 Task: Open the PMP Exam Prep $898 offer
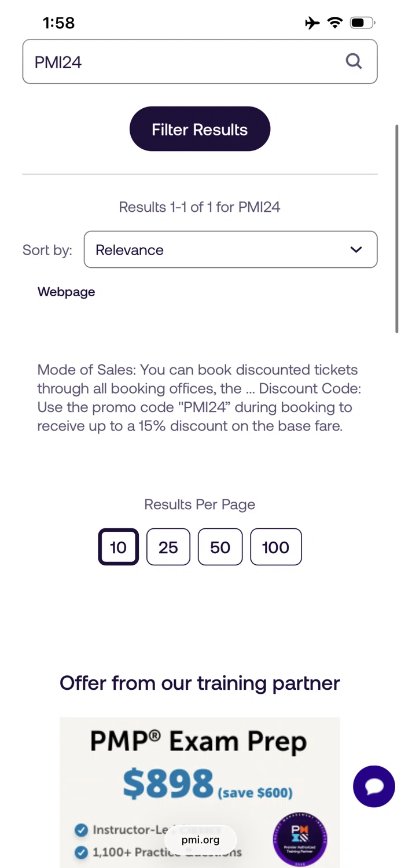pos(200,764)
